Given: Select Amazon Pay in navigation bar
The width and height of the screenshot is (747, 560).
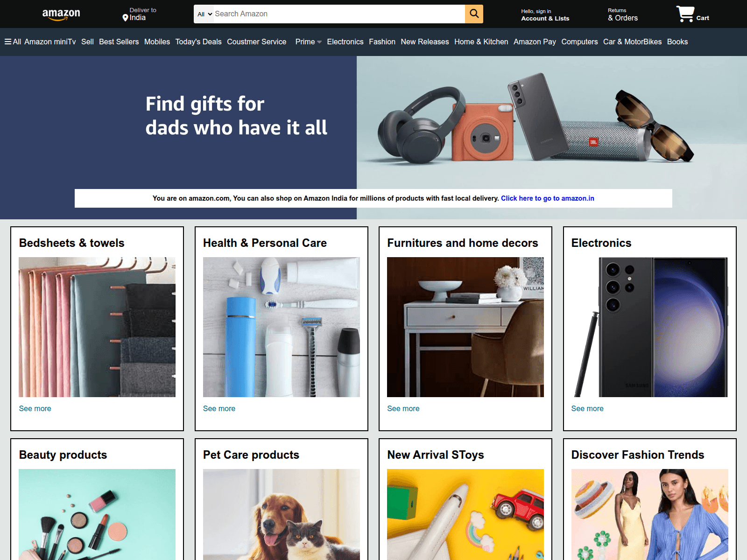Looking at the screenshot, I should pos(535,42).
